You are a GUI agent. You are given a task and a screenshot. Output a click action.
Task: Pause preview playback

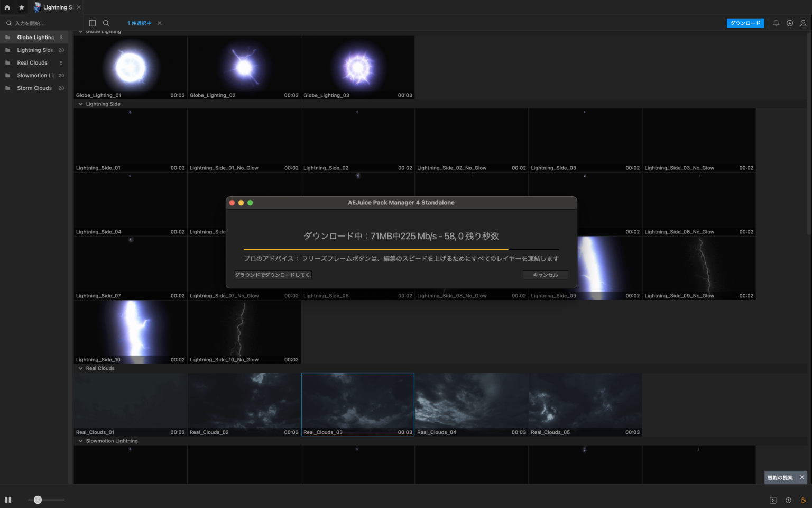click(x=8, y=500)
